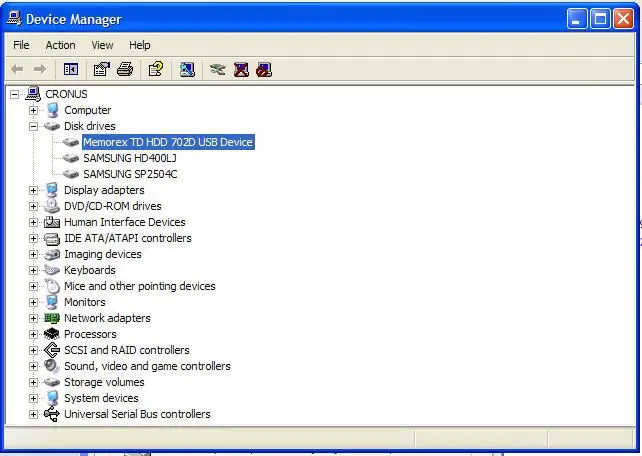Expand the Imaging devices category
The image size is (642, 456).
34,254
